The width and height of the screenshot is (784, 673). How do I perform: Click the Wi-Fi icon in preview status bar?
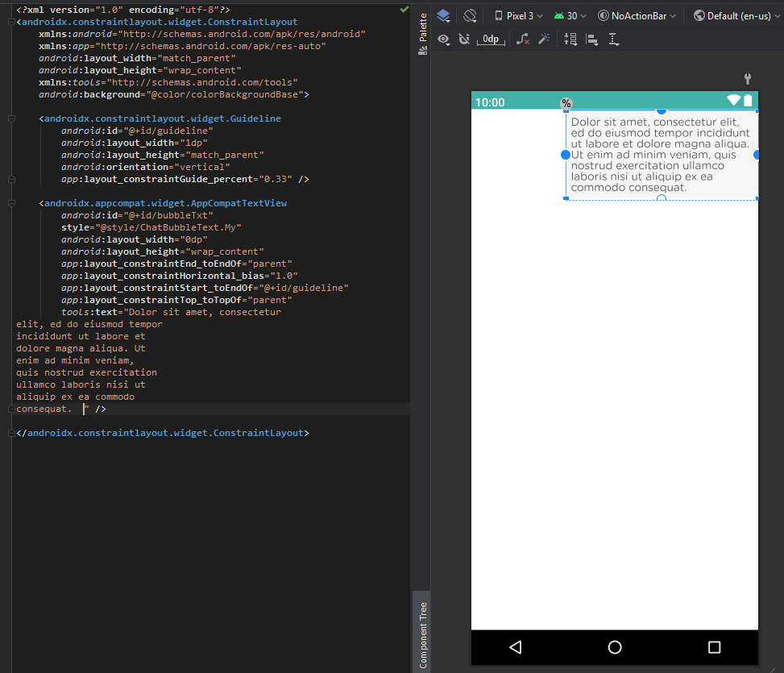pyautogui.click(x=733, y=100)
